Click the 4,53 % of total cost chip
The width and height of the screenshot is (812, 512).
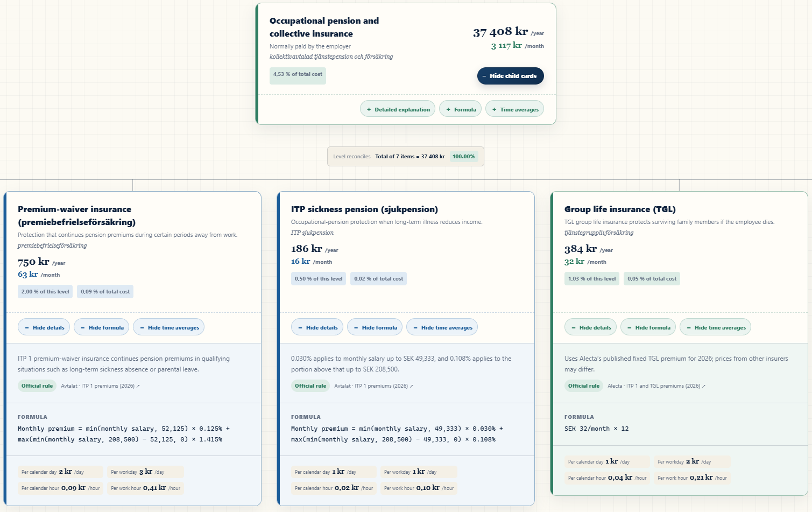click(x=298, y=74)
